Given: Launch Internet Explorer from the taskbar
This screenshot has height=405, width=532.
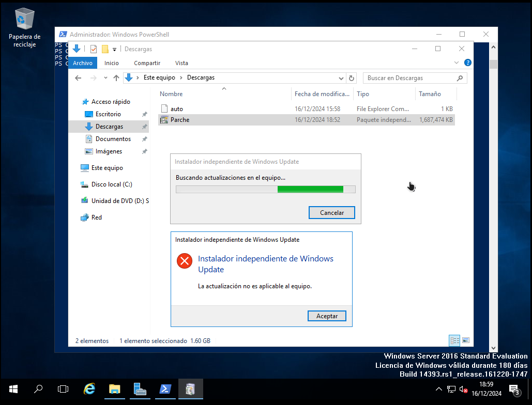Looking at the screenshot, I should 89,389.
